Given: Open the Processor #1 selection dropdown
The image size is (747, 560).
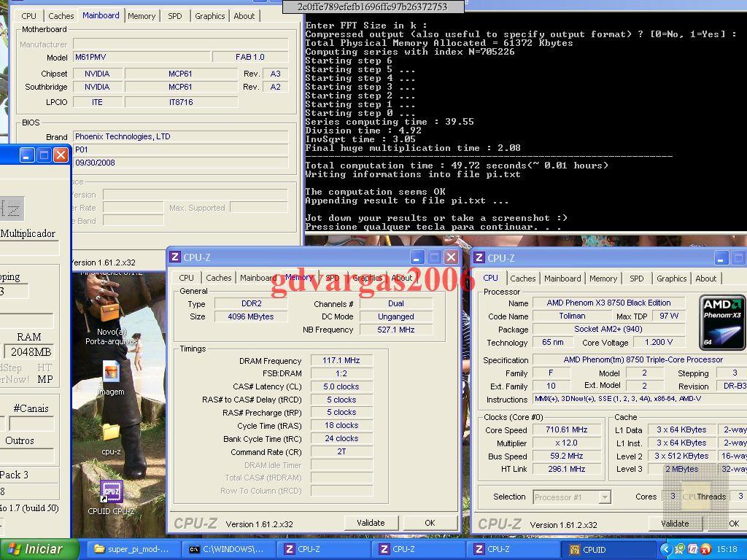Looking at the screenshot, I should click(x=605, y=497).
